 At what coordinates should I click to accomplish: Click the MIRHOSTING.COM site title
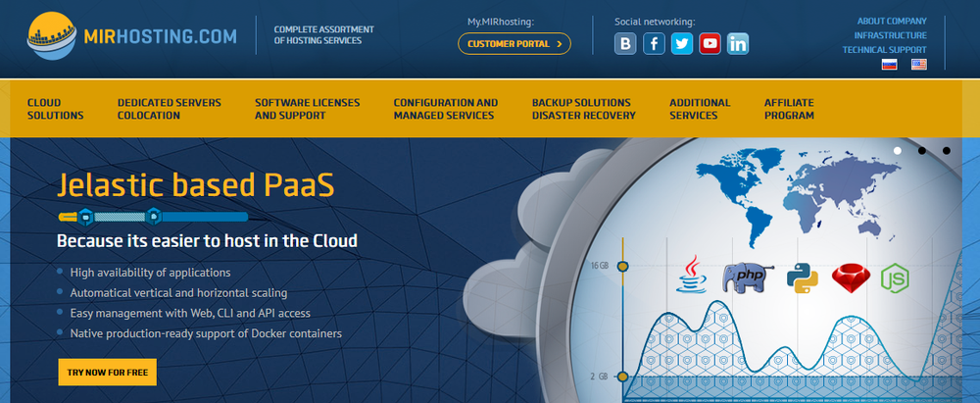point(161,36)
